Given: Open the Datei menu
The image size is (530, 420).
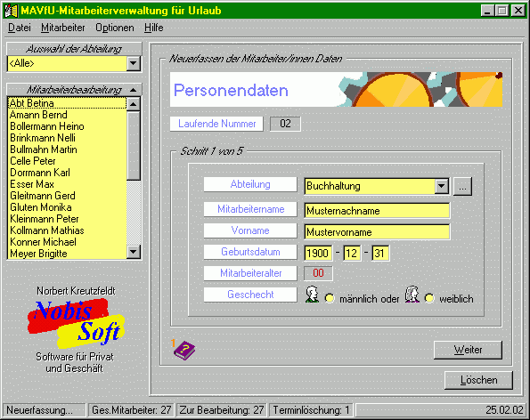Looking at the screenshot, I should click(x=20, y=28).
